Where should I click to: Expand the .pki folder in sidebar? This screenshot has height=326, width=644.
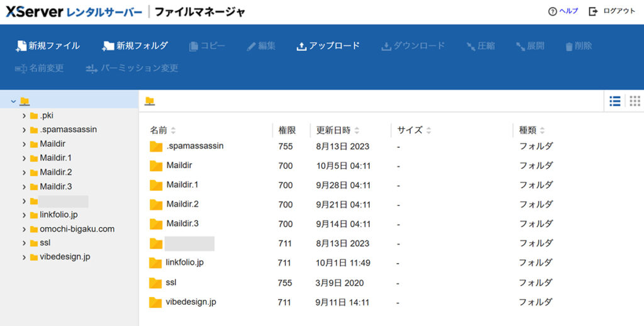pyautogui.click(x=24, y=116)
